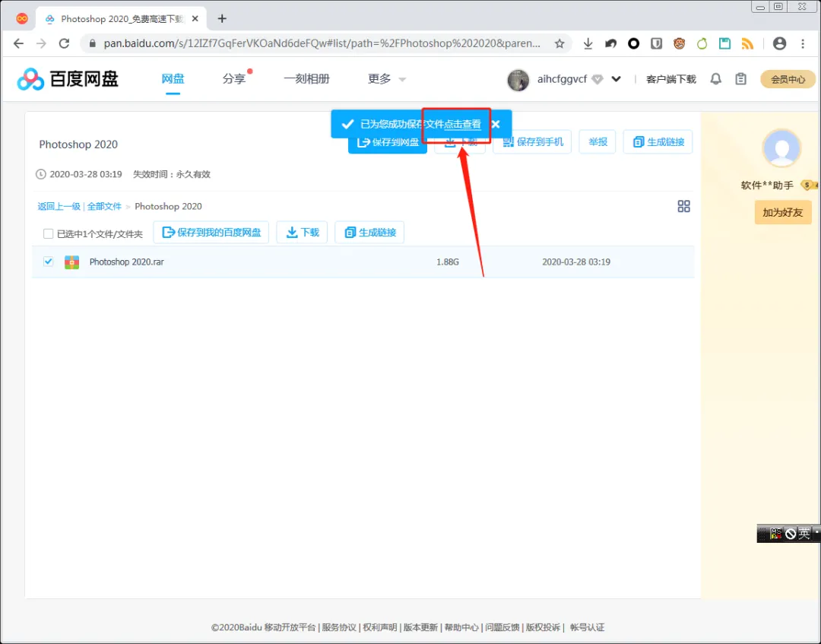821x644 pixels.
Task: Click 保存到我的百度网盘 button
Action: [211, 233]
